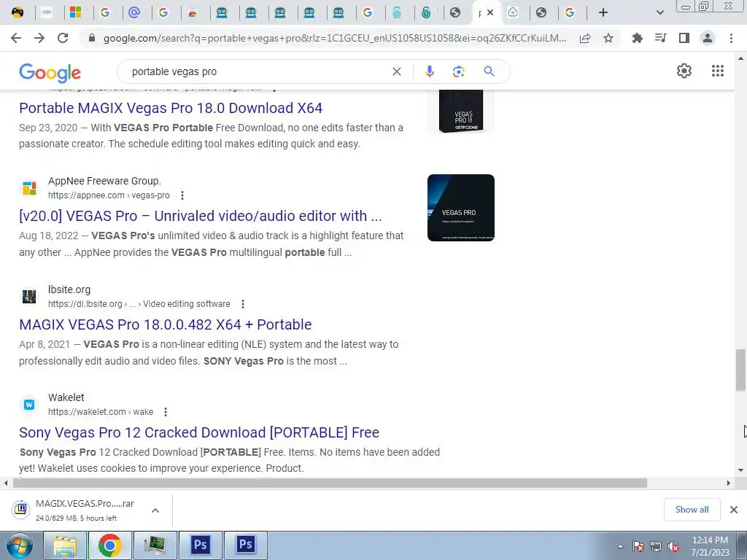The height and width of the screenshot is (560, 747).
Task: Open MAGIX VEGAS Pro 18.0.0.482 X64 result
Action: tap(166, 324)
